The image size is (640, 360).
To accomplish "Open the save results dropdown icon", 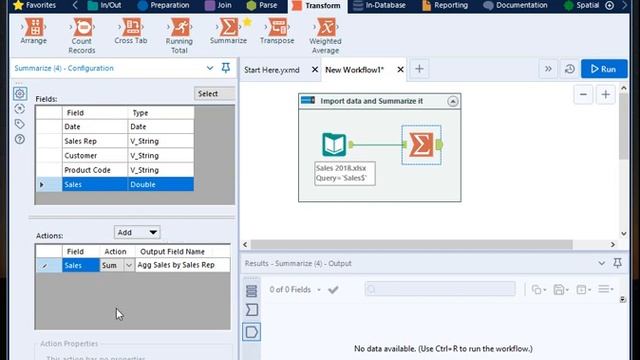I will click(x=561, y=289).
